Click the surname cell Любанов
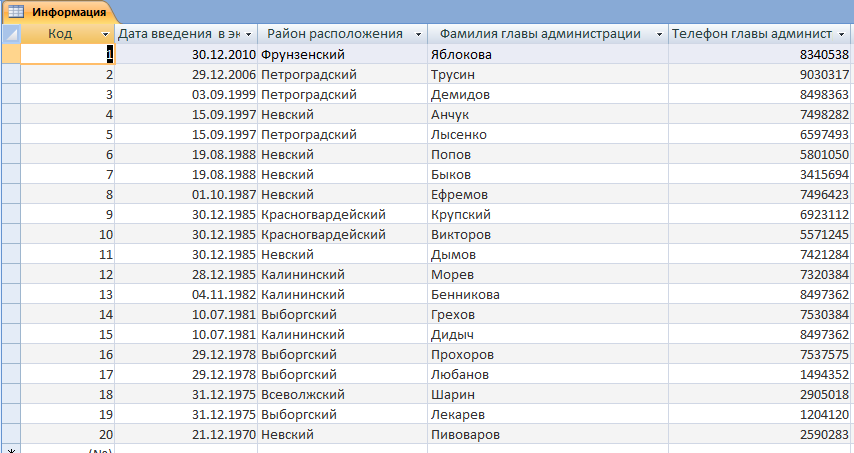The image size is (854, 453). coord(548,374)
